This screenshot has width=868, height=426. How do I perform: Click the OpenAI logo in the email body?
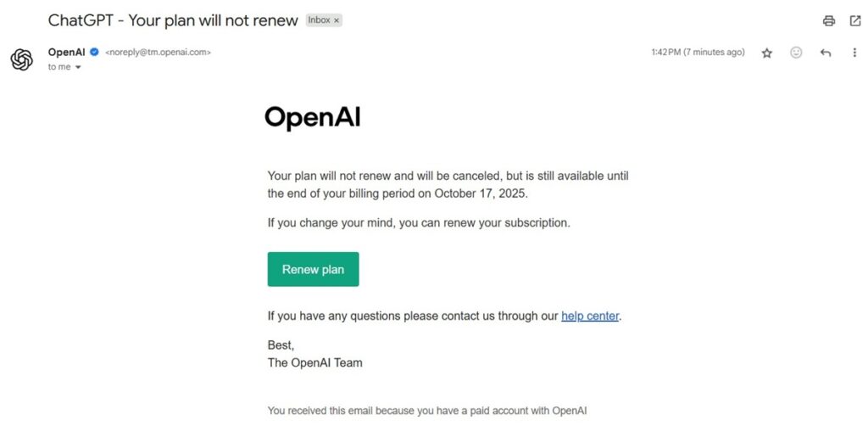click(x=312, y=117)
